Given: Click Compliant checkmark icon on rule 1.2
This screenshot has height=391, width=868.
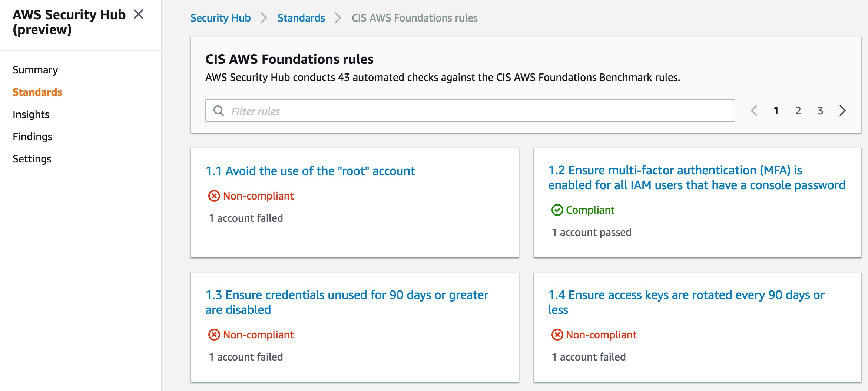Looking at the screenshot, I should point(557,210).
